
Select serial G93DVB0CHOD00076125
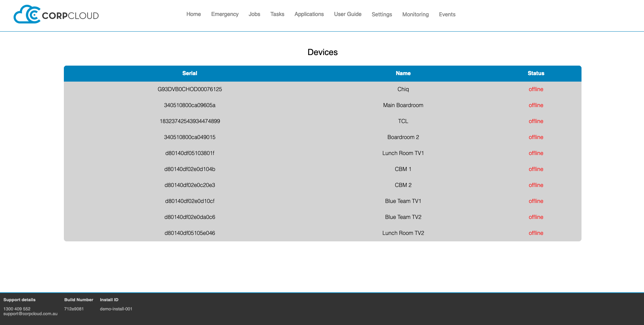click(190, 89)
